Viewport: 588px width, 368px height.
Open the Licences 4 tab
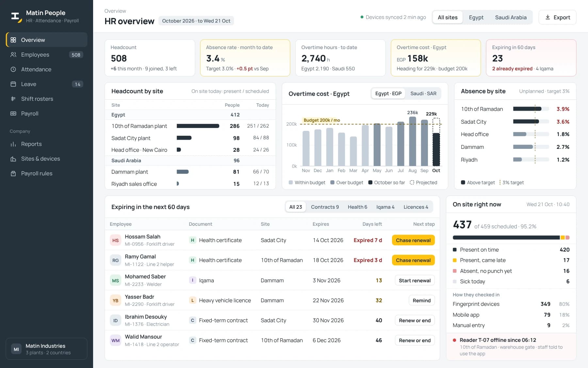[416, 207]
